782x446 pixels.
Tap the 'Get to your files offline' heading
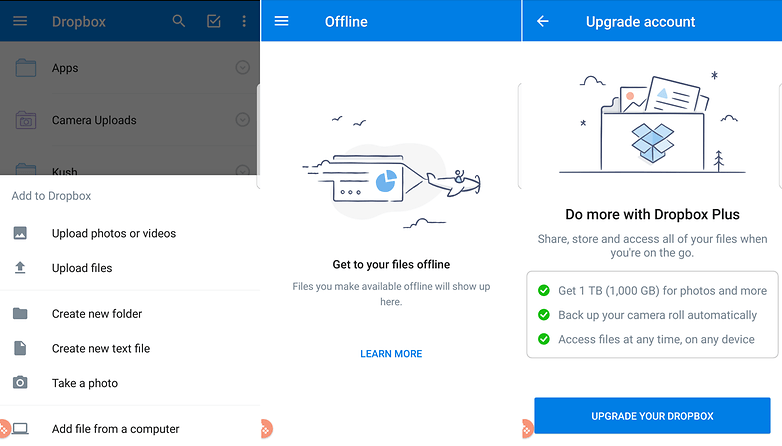click(x=391, y=264)
